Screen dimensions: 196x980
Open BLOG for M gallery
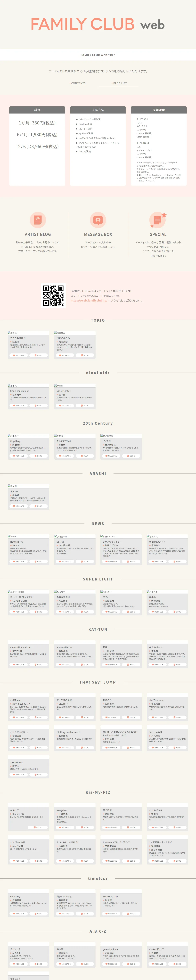coord(38,456)
